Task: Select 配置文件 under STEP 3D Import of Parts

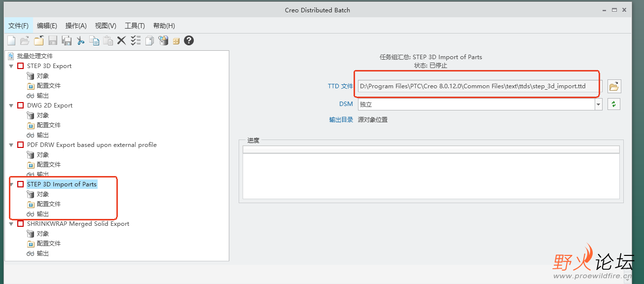Action: point(49,204)
